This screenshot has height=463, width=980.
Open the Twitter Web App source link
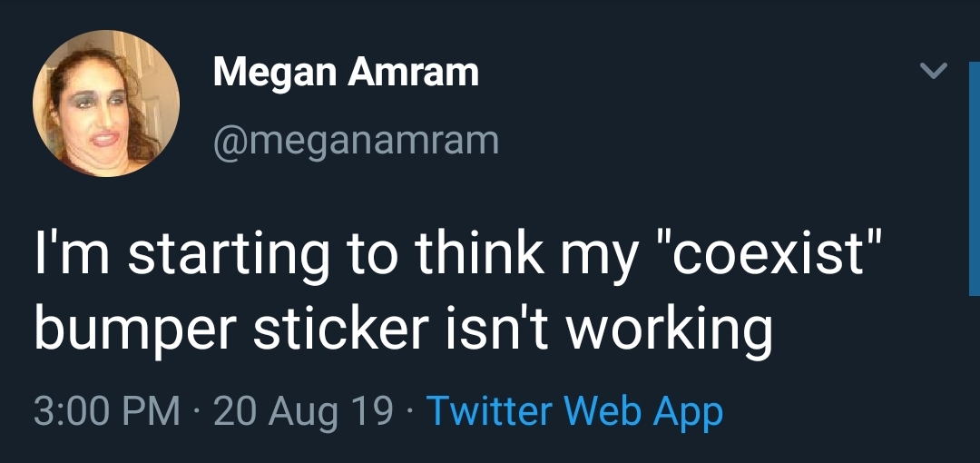pyautogui.click(x=574, y=412)
